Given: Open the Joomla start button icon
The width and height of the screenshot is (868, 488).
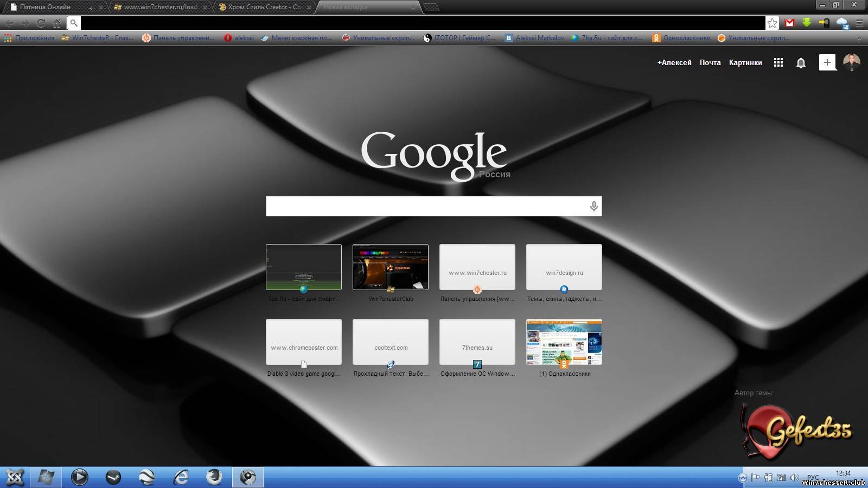Looking at the screenshot, I should click(x=15, y=477).
